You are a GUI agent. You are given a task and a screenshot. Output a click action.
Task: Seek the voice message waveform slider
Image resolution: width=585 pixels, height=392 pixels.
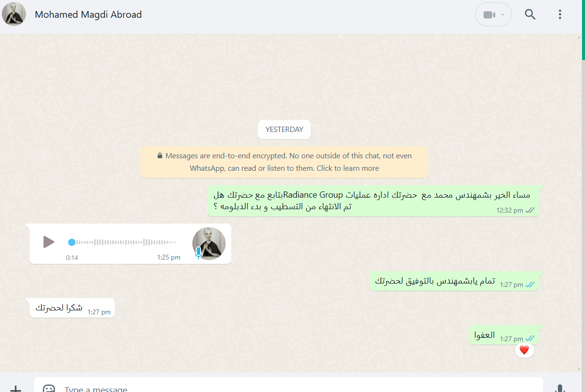[123, 242]
